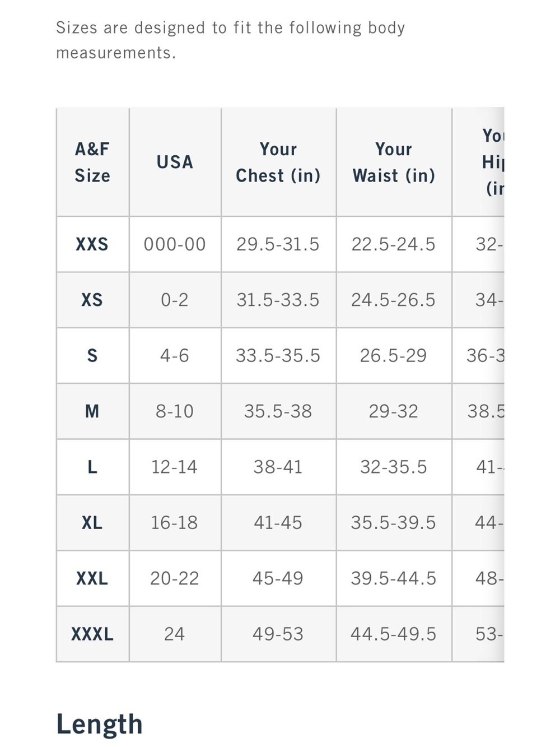The height and width of the screenshot is (747, 560).
Task: Click the USA column header
Action: pos(175,163)
